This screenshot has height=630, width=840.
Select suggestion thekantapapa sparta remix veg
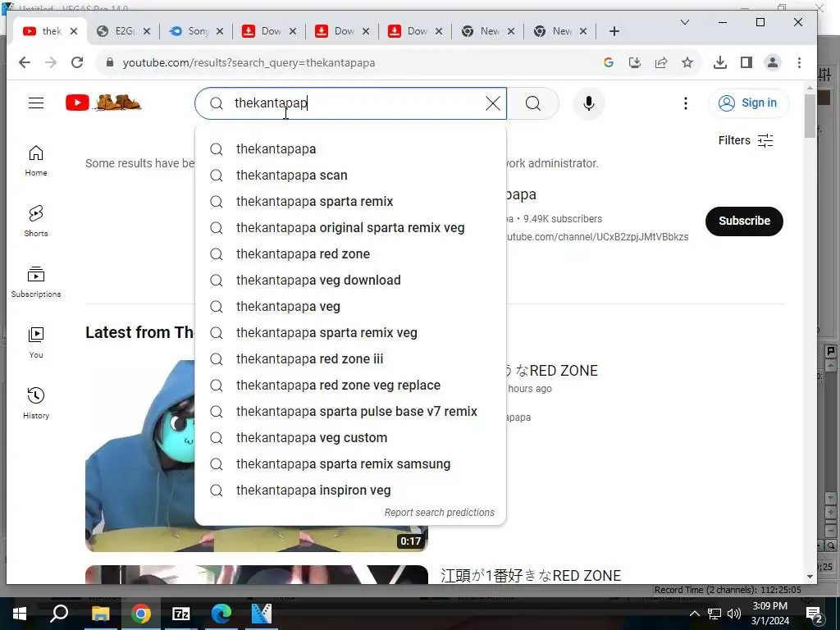pyautogui.click(x=350, y=333)
